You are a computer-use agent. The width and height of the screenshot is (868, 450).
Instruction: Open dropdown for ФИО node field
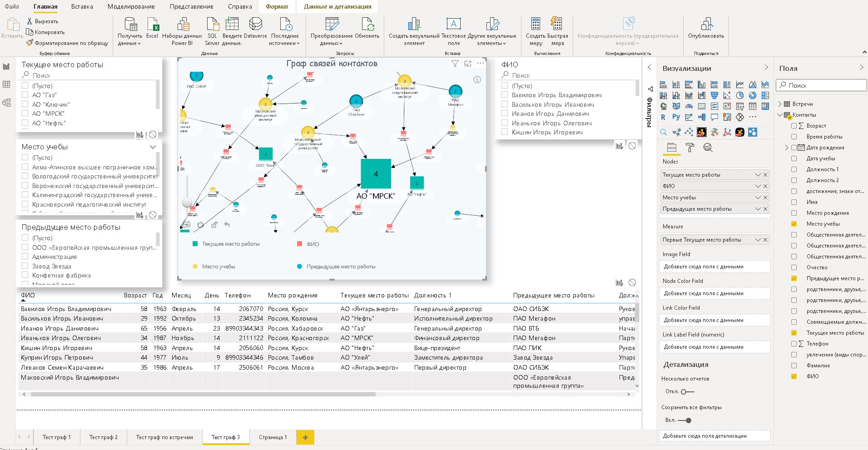(758, 186)
